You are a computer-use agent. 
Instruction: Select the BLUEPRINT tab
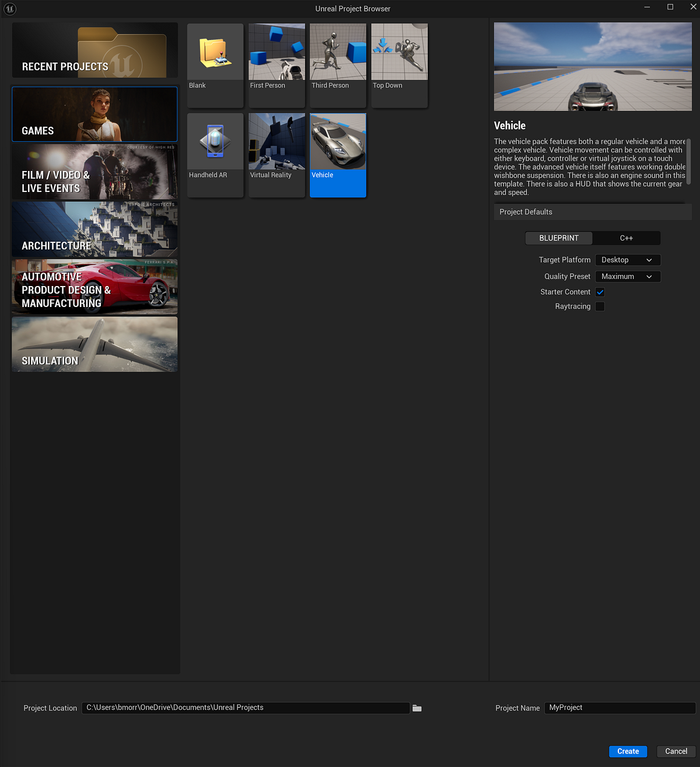click(558, 238)
